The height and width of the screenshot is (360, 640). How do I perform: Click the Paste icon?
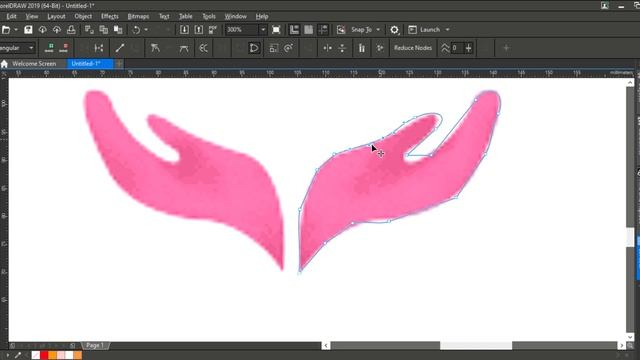click(118, 30)
